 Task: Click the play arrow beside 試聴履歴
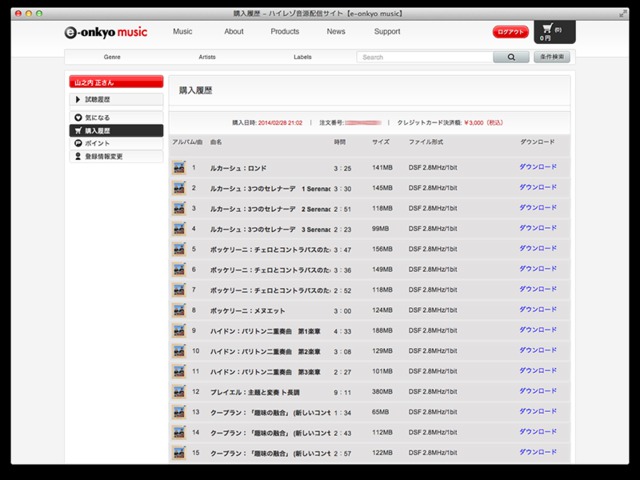(x=78, y=100)
